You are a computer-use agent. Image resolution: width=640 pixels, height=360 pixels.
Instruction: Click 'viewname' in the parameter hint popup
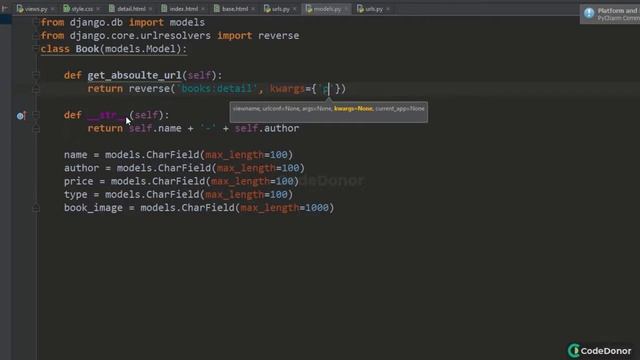tap(247, 109)
